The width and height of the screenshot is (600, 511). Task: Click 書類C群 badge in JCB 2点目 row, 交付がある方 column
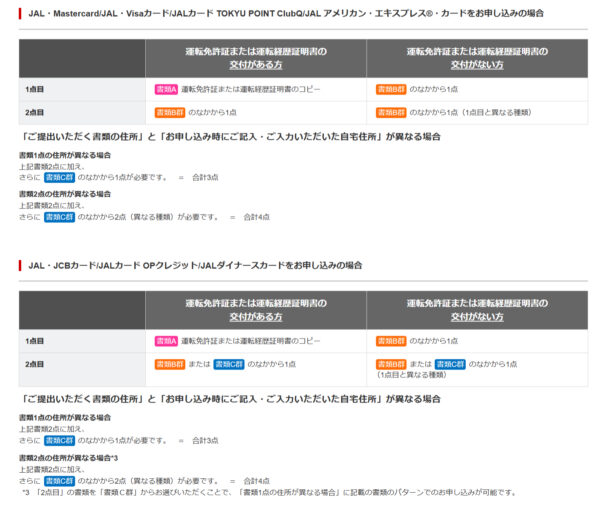(229, 364)
